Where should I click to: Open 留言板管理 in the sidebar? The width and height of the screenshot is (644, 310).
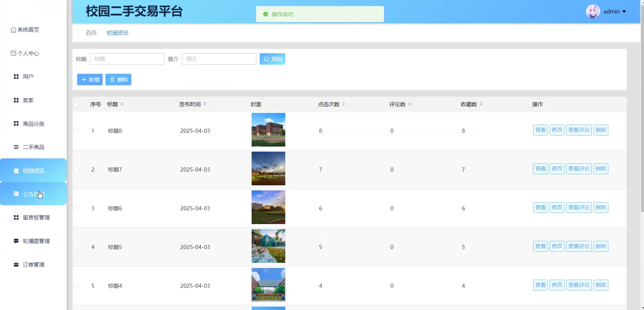coord(36,218)
